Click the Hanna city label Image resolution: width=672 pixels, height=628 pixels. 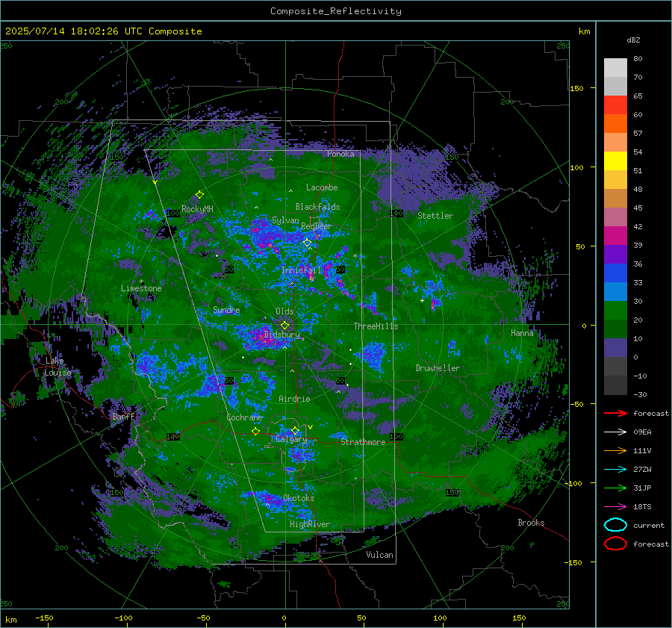coord(522,332)
